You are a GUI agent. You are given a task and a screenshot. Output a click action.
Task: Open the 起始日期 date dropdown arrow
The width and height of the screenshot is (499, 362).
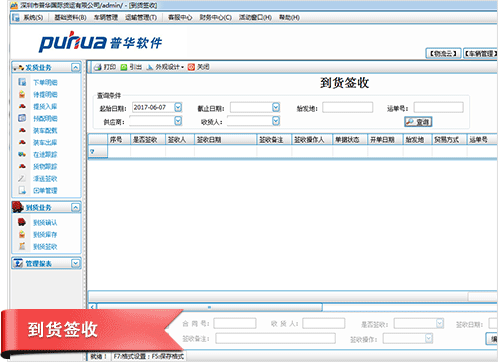tap(178, 107)
